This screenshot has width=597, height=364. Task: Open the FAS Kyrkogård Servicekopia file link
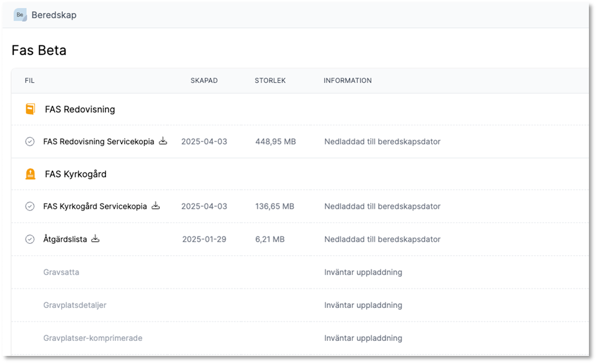tap(95, 206)
